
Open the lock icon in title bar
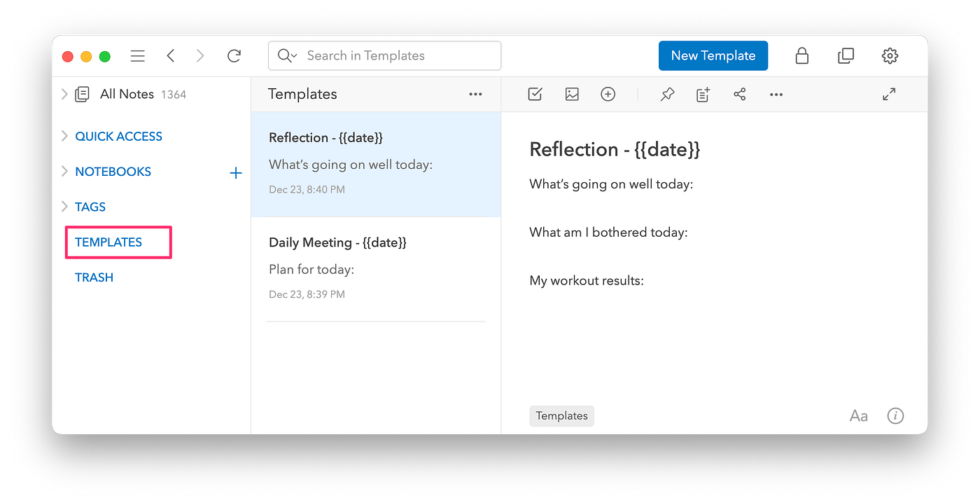802,56
